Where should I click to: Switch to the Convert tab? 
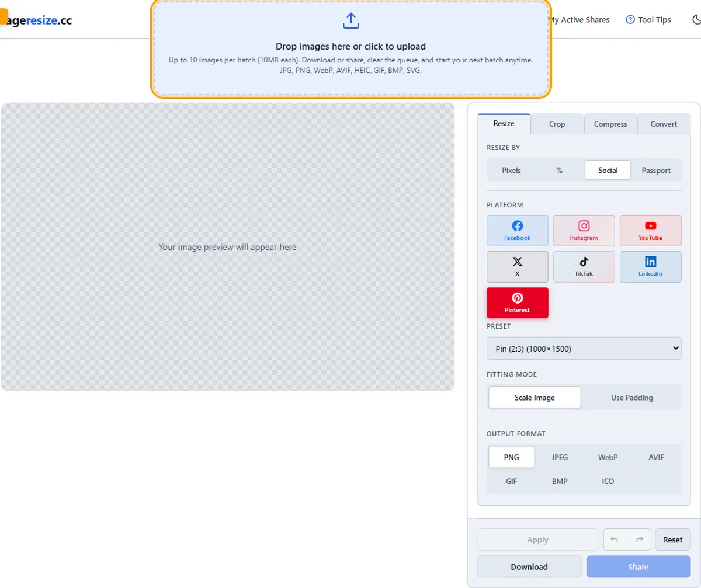click(x=664, y=124)
